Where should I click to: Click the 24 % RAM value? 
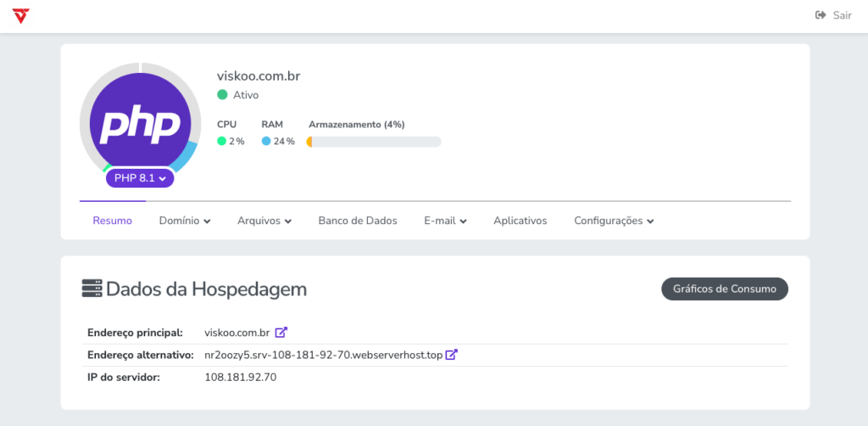coord(284,141)
